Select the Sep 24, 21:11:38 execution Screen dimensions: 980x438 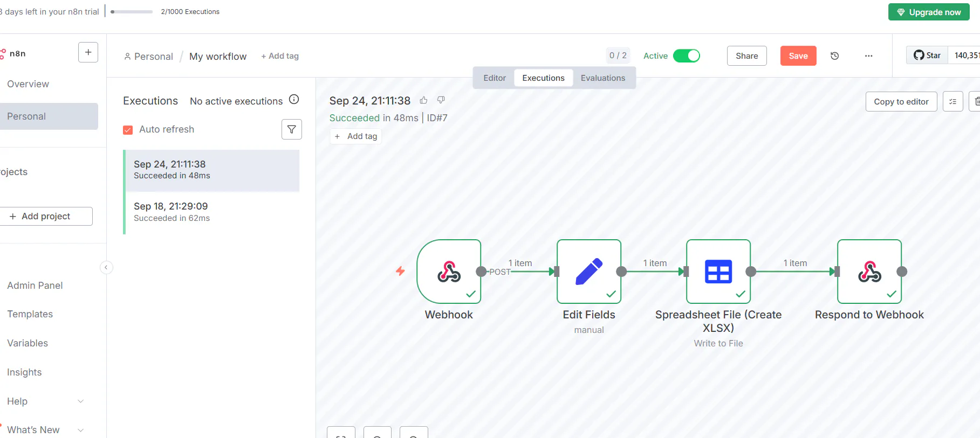211,170
